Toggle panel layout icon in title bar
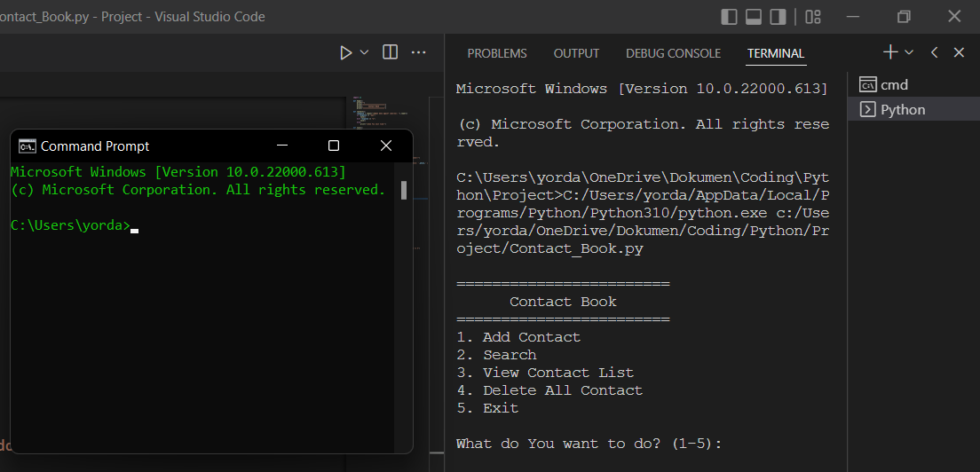Image resolution: width=980 pixels, height=472 pixels. click(x=754, y=17)
